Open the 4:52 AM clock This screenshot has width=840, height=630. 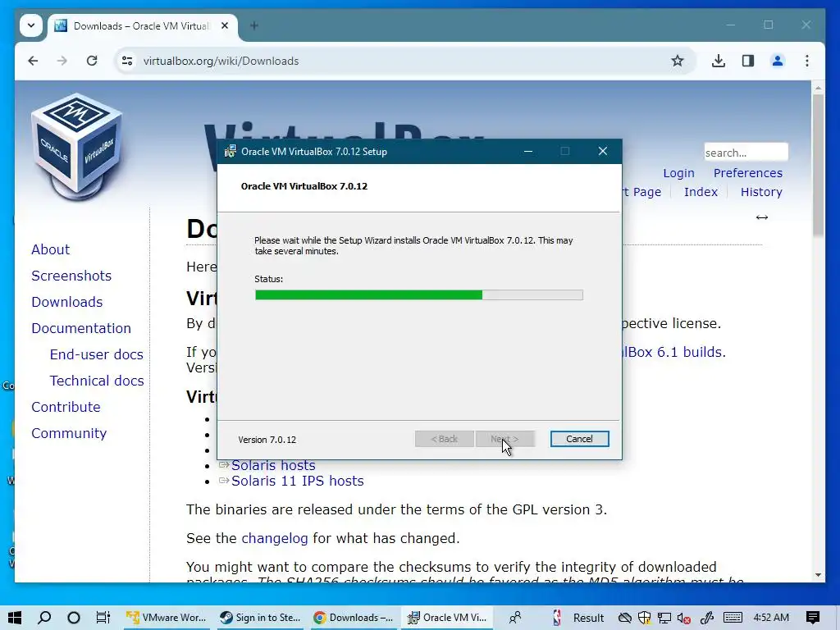tap(771, 618)
